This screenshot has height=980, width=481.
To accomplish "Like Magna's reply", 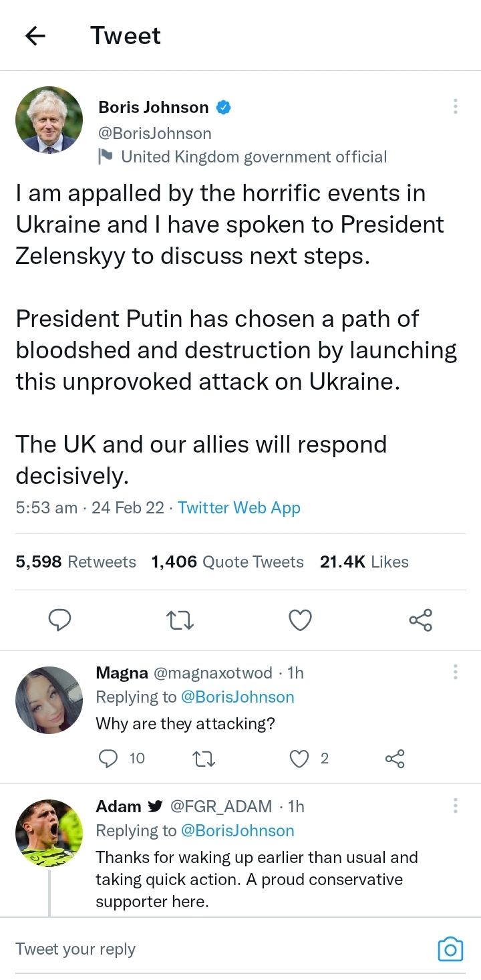I will tap(300, 758).
